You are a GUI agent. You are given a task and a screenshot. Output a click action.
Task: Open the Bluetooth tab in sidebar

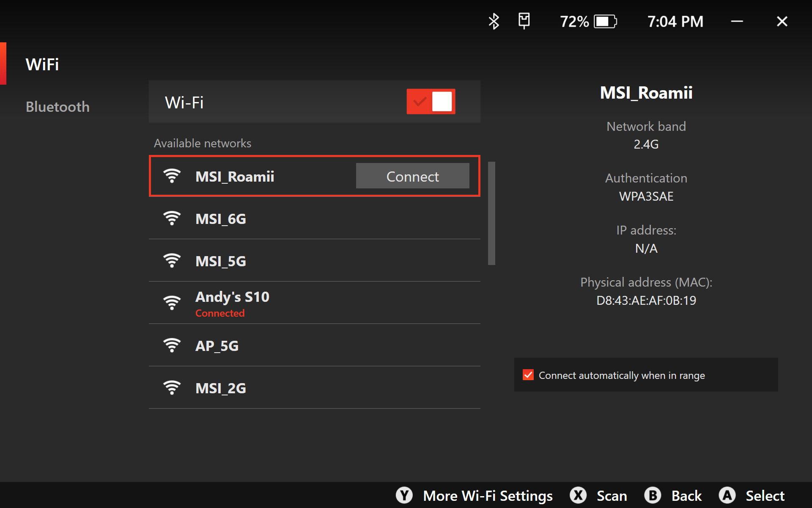coord(58,107)
